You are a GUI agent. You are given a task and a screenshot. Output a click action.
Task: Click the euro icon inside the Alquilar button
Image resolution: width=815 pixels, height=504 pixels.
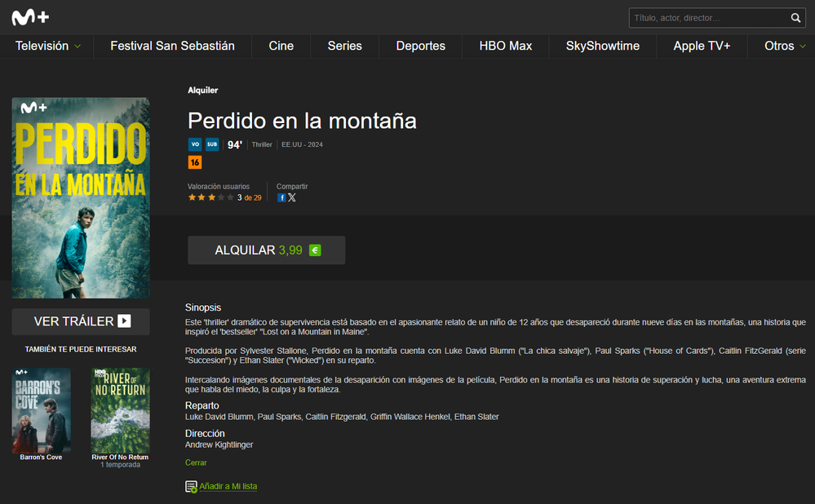click(315, 250)
